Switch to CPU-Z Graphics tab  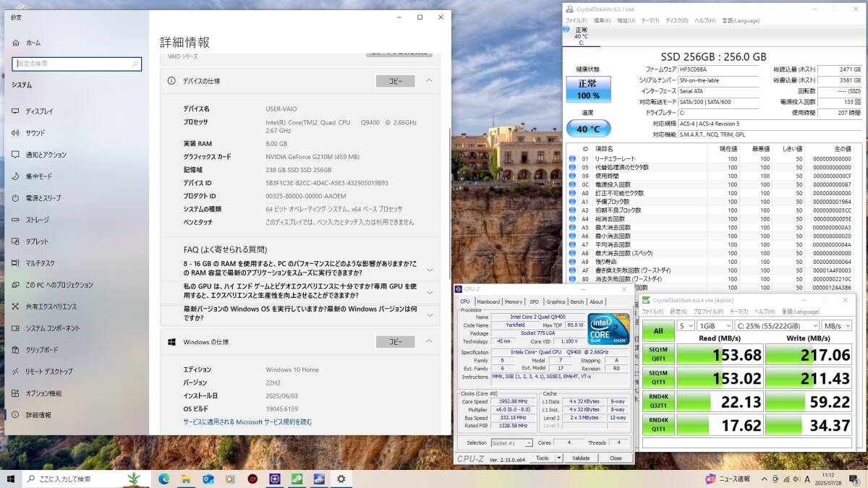click(x=556, y=301)
